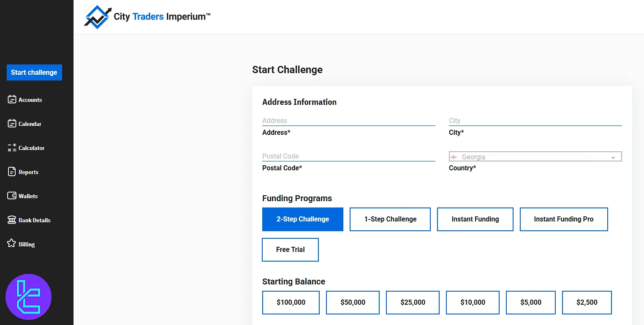Screen dimensions: 644x325
Task: Click the City Traders Imperium logo
Action: (x=147, y=17)
